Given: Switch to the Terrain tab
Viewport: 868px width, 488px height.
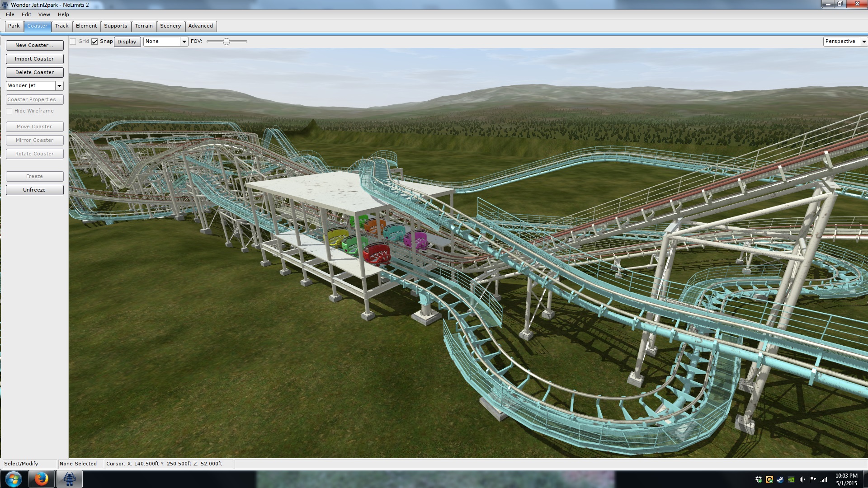Looking at the screenshot, I should [x=143, y=26].
